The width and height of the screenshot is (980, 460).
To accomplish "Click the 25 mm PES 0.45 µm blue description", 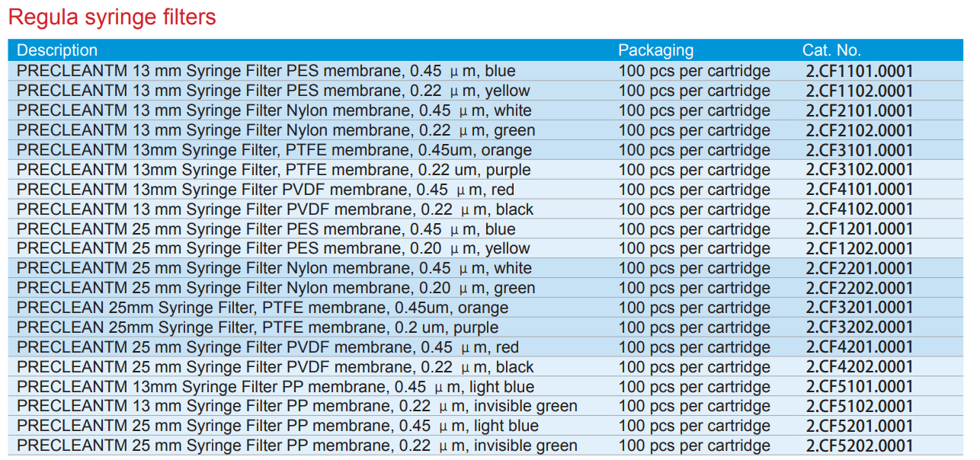I will point(266,229).
